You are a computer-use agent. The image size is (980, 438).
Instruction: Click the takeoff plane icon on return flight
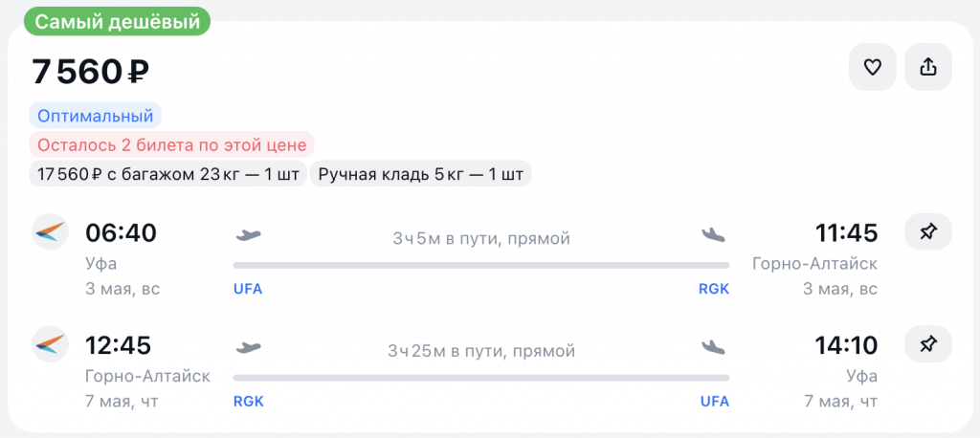248,347
